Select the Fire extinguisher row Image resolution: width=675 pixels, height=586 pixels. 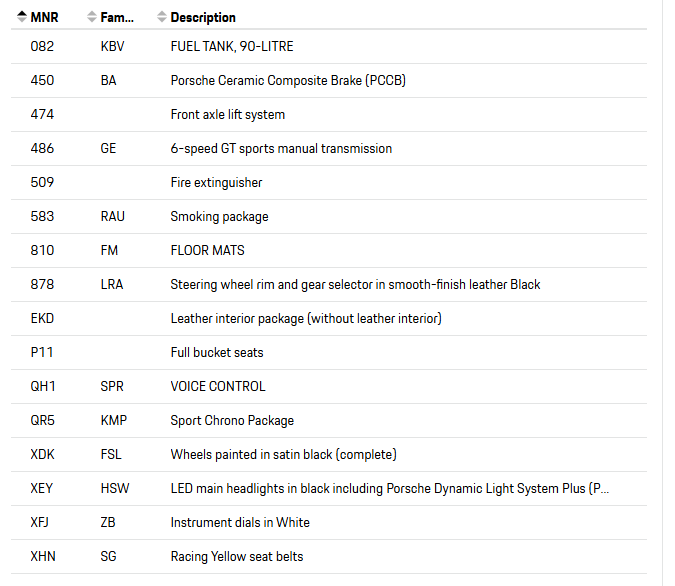(x=329, y=183)
